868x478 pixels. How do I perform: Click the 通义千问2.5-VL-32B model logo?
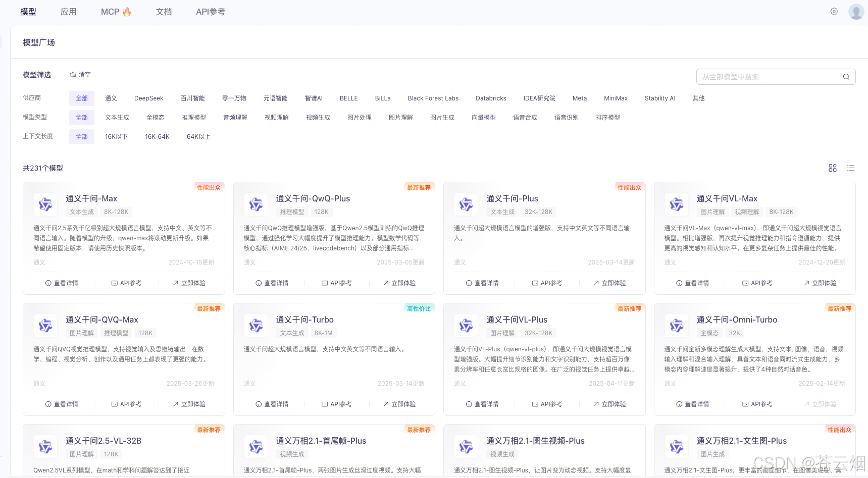tap(45, 447)
